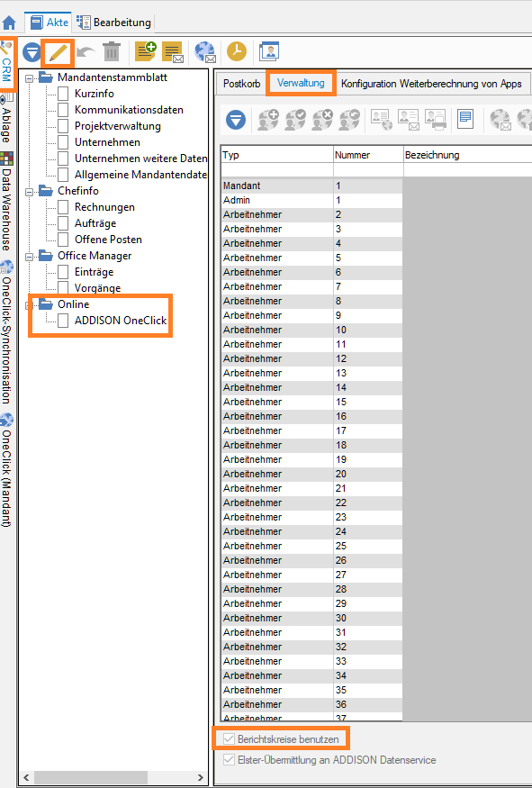Select the Unternehmen tree entry
Image resolution: width=532 pixels, height=788 pixels.
tap(107, 142)
